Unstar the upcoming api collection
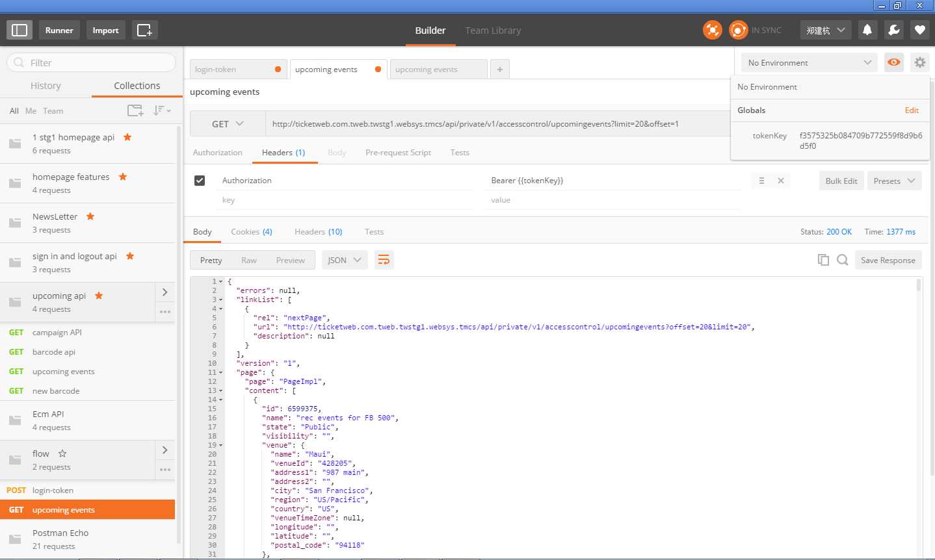The image size is (935, 560). 99,296
